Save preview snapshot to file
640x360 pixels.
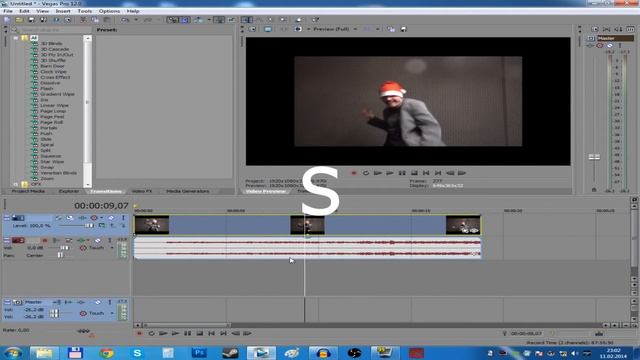click(x=403, y=29)
